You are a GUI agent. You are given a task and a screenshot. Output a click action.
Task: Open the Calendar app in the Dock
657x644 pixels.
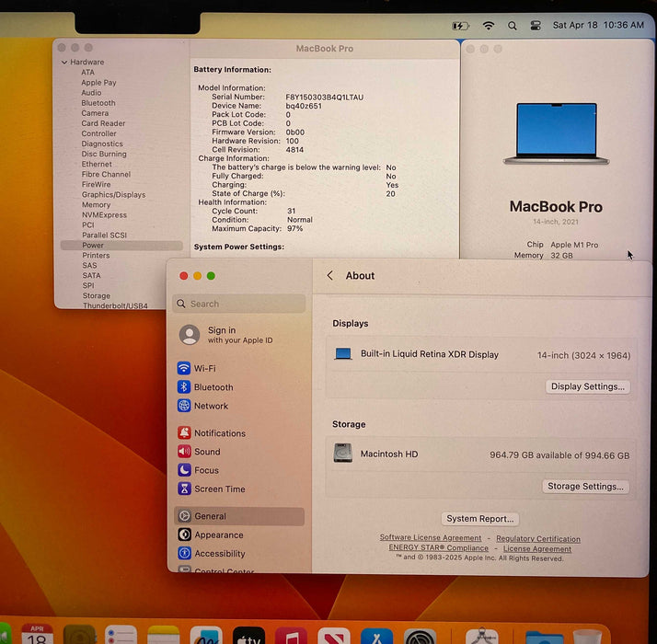(37, 635)
